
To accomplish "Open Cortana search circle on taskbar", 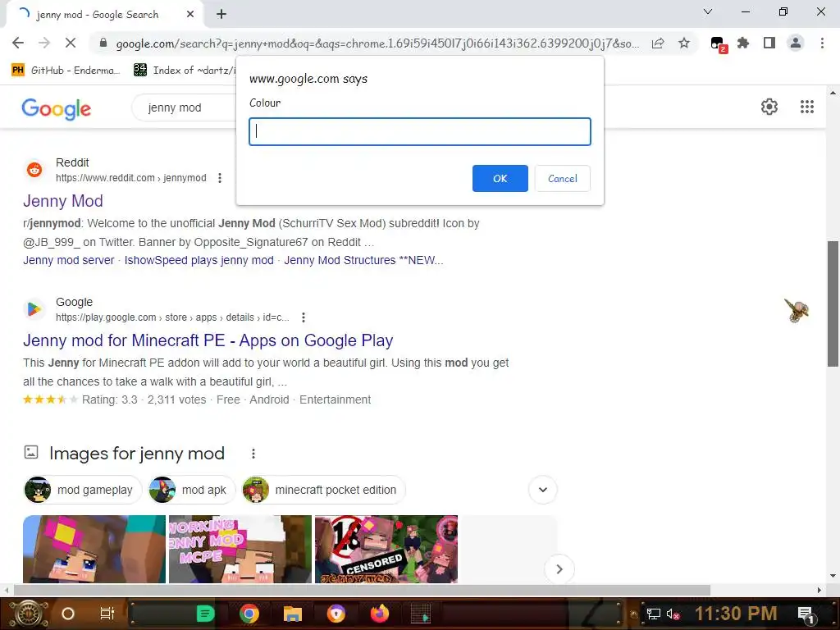I will pyautogui.click(x=68, y=614).
